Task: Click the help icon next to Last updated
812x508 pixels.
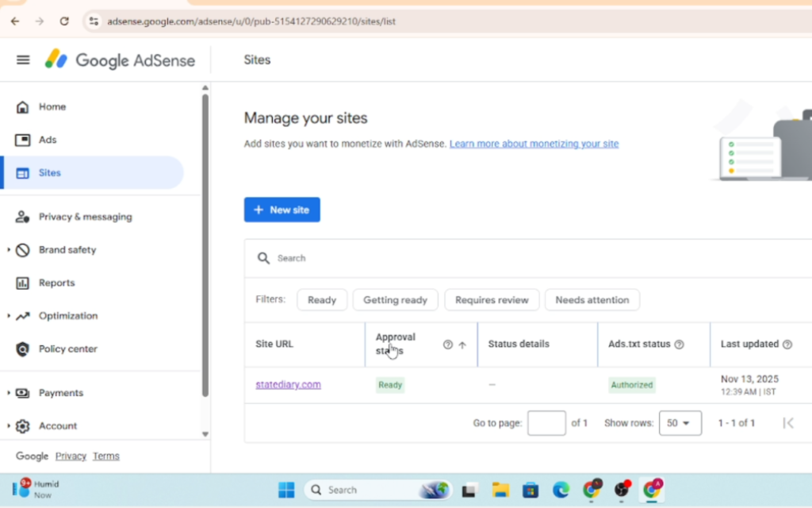Action: coord(787,344)
